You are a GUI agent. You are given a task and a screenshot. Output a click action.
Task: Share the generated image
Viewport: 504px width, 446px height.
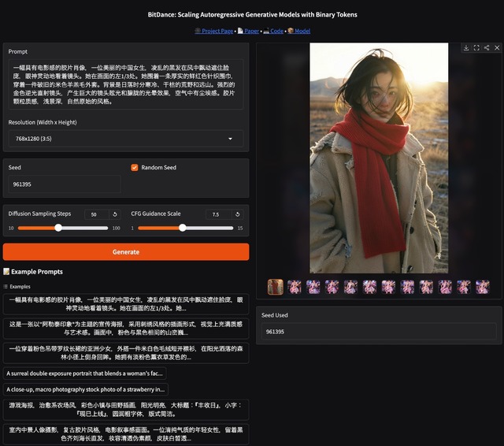click(487, 48)
